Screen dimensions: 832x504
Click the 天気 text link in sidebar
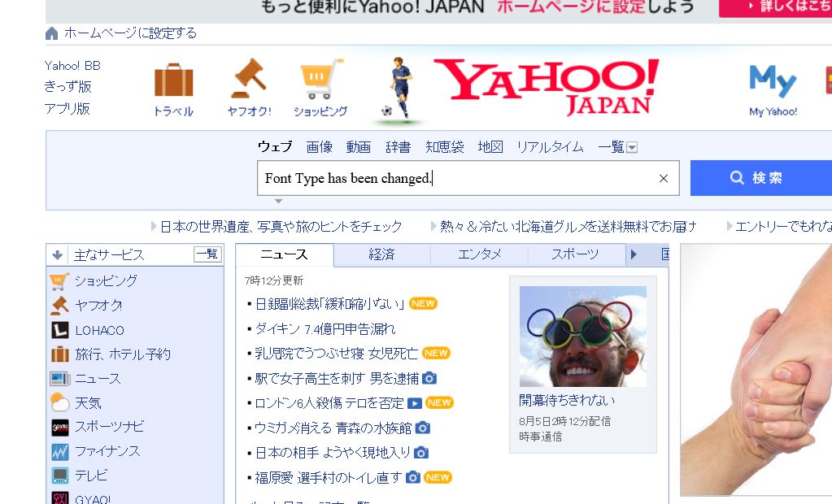pyautogui.click(x=88, y=403)
